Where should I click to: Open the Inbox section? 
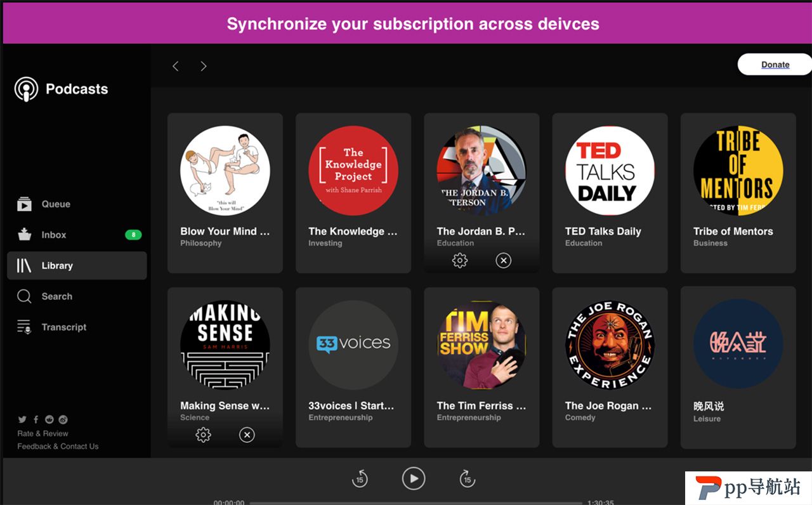point(77,235)
